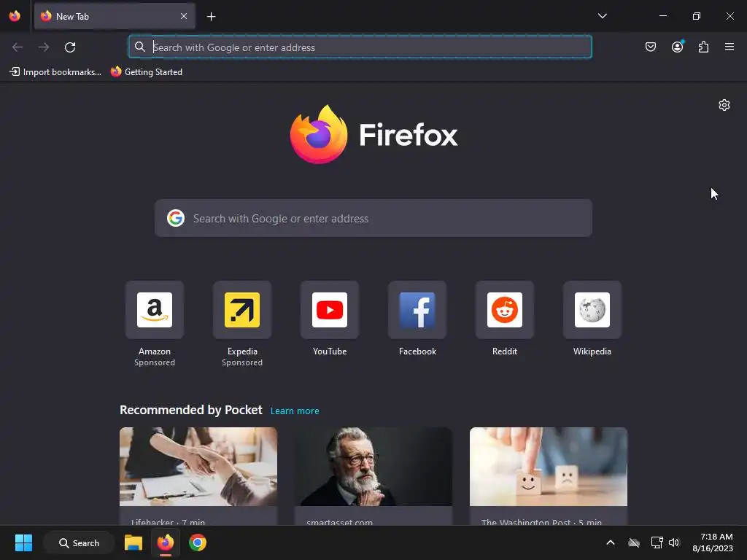Viewport: 747px width, 560px height.
Task: Click the taskbar Search box
Action: [79, 542]
